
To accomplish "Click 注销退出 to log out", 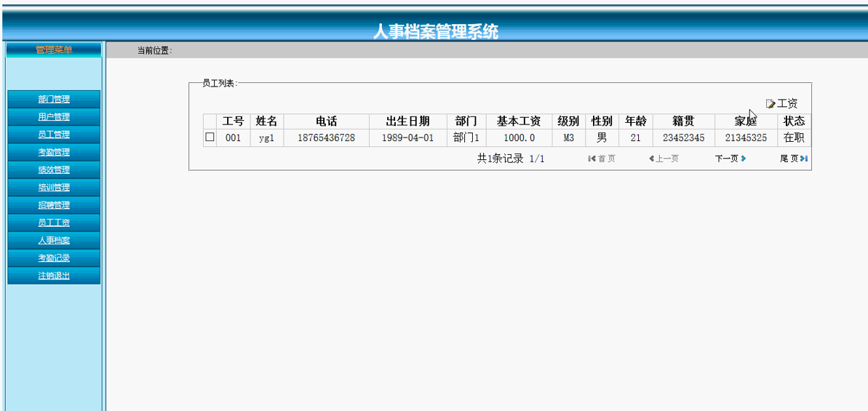I will [54, 276].
